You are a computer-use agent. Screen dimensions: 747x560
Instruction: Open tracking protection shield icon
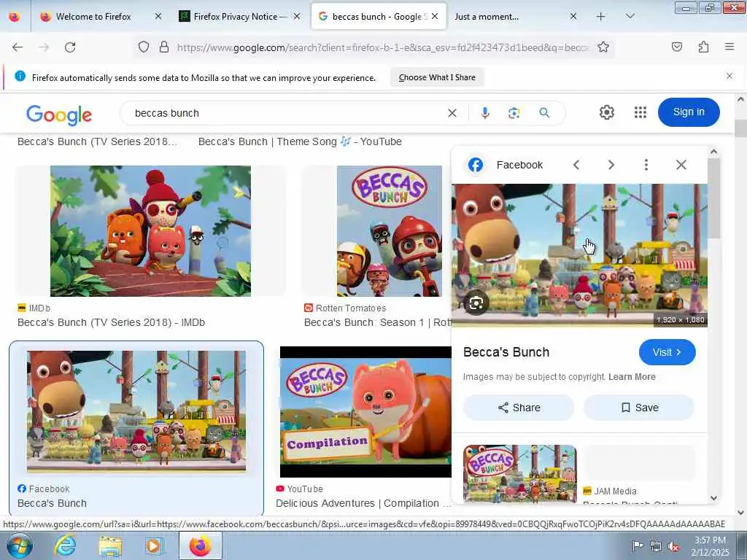coord(144,47)
